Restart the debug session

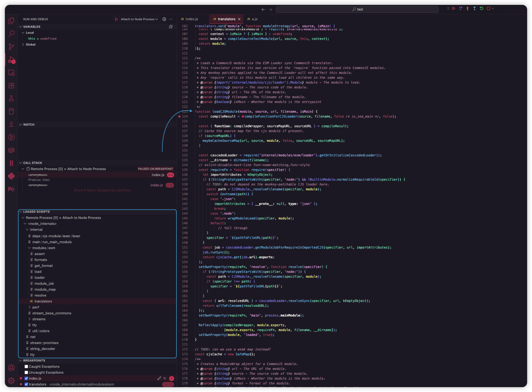coord(482,9)
